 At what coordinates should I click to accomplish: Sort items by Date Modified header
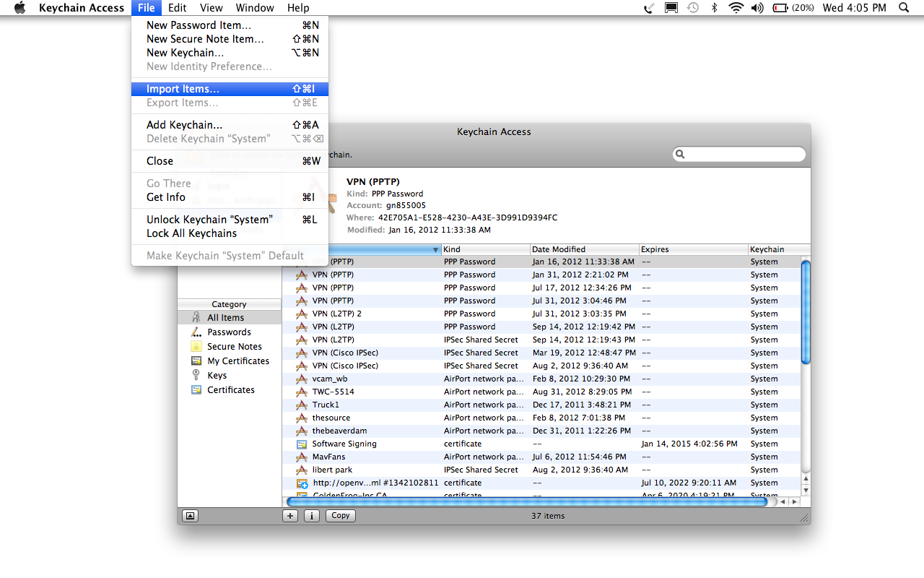tap(585, 249)
